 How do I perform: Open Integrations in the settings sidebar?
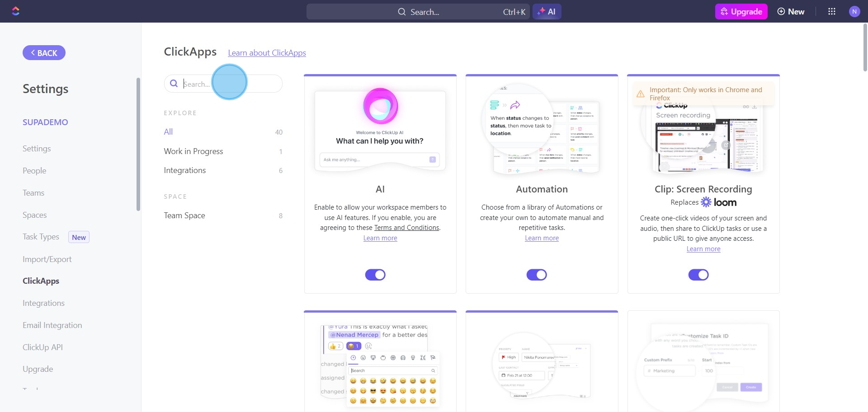point(43,303)
